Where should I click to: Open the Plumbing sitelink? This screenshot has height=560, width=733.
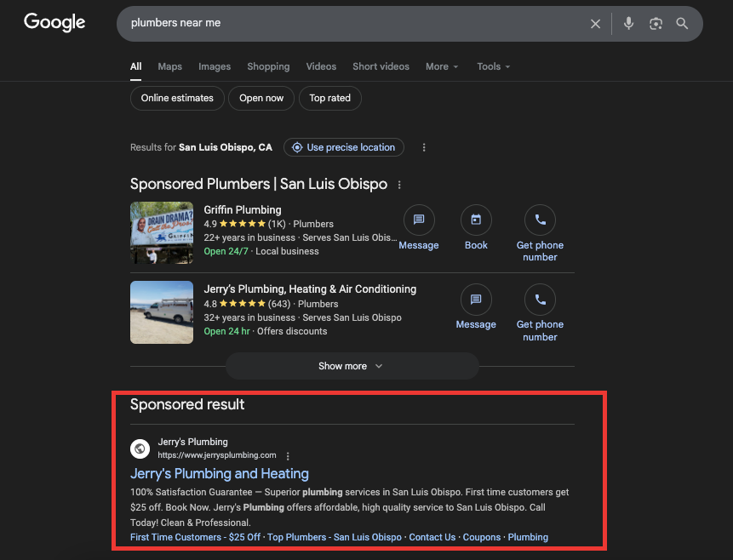[x=528, y=537]
